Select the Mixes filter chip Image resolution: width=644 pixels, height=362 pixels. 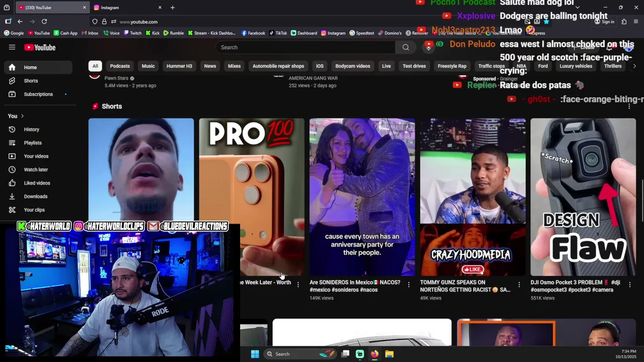(234, 66)
